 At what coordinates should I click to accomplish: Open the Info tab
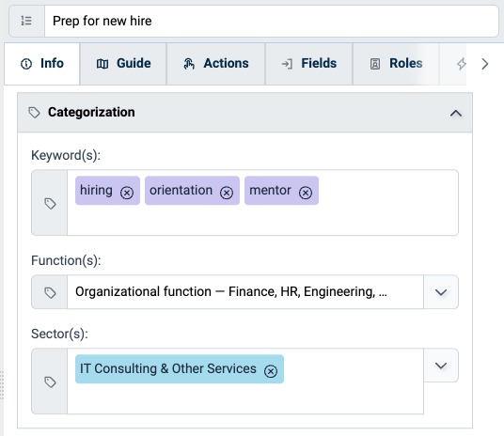[42, 64]
